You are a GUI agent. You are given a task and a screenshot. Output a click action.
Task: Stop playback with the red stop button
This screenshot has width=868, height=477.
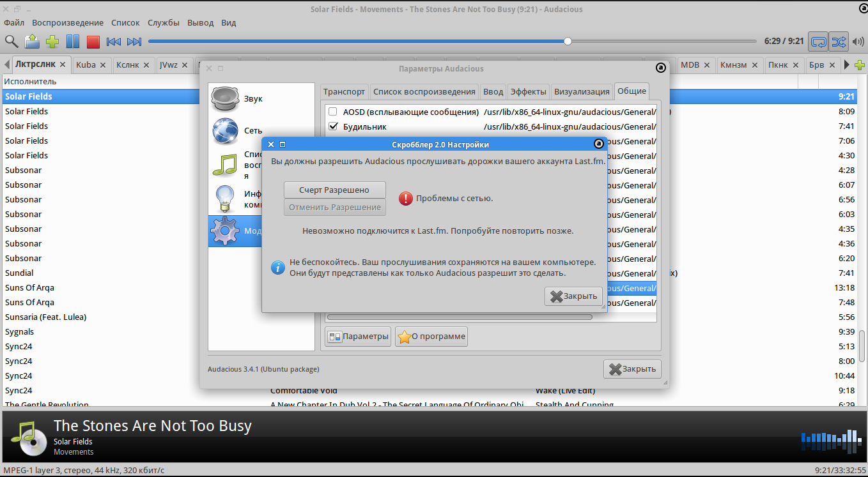pyautogui.click(x=93, y=42)
